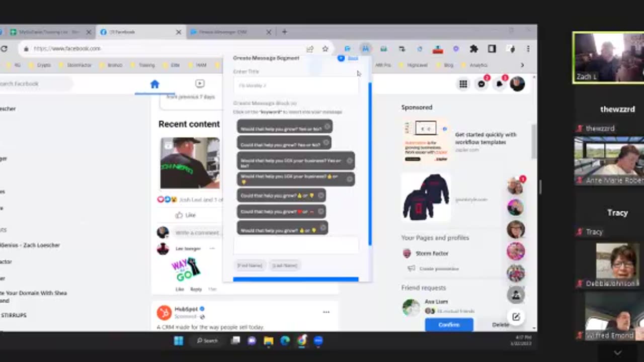Click the Search Facebook field
The height and width of the screenshot is (362, 644).
point(35,84)
